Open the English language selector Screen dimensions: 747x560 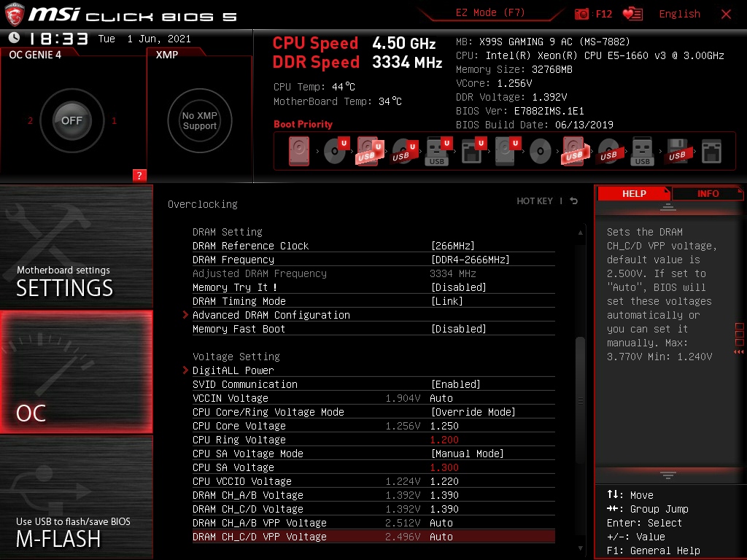pos(679,14)
